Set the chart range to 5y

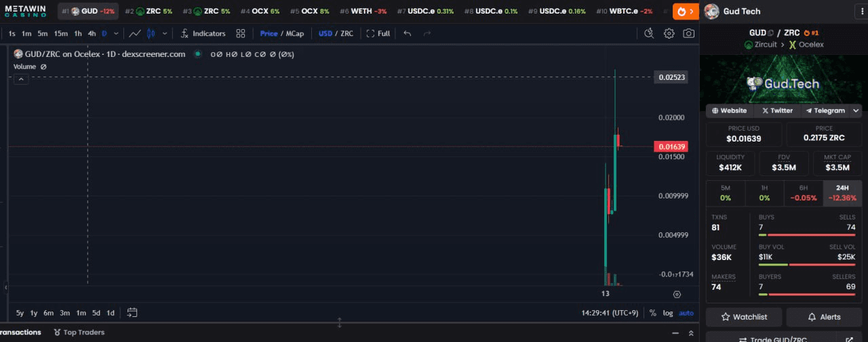coord(20,313)
